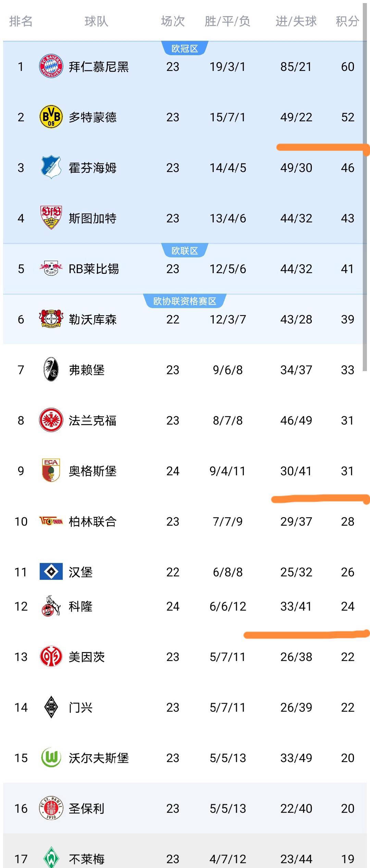This screenshot has height=868, width=370.
Task: Select the RB Leipzig logo
Action: click(51, 268)
